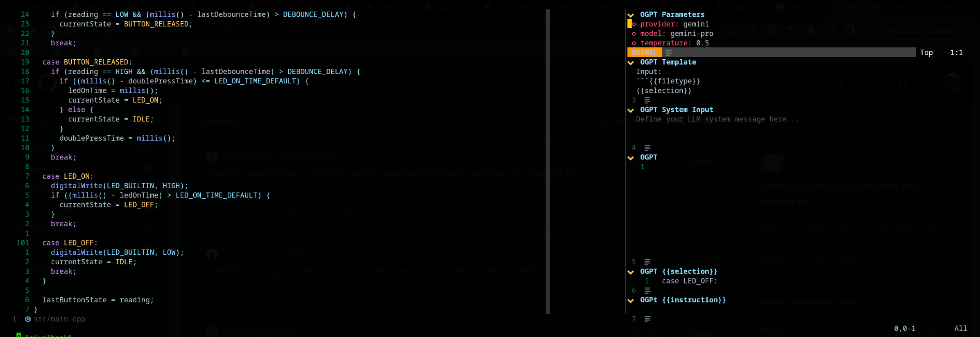Click the doublePressTime = millis(); line
Viewport: 980px width, 337px height.
[118, 138]
